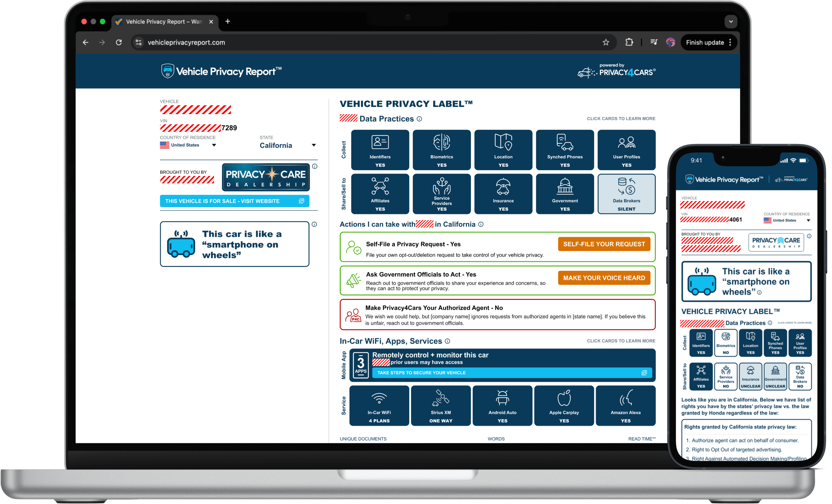This screenshot has height=504, width=832.
Task: Open the browser extensions puzzle icon
Action: pos(629,42)
